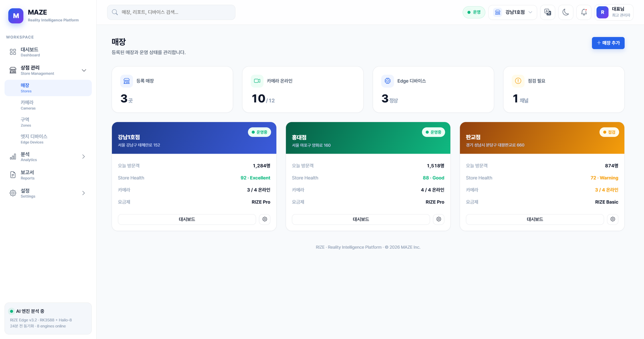The image size is (644, 339).
Task: Open settings gear for 홍대점 card
Action: click(x=439, y=219)
